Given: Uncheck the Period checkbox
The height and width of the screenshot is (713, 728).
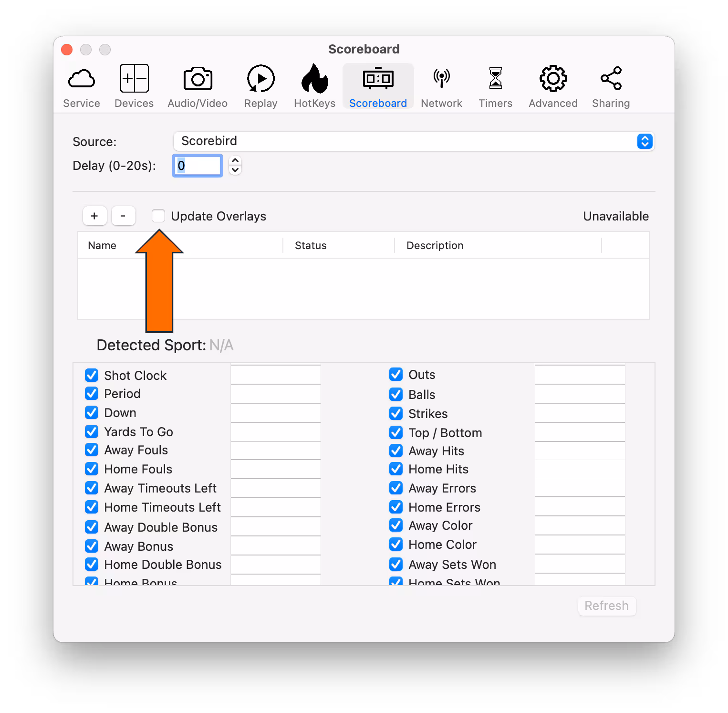Looking at the screenshot, I should pos(92,393).
